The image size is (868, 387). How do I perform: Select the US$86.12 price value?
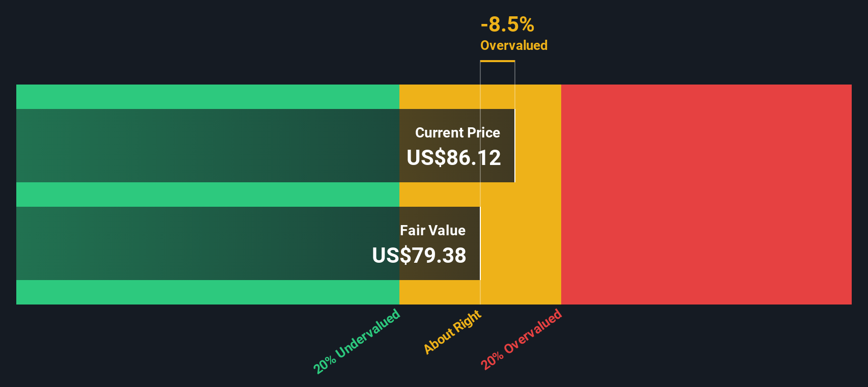click(453, 158)
